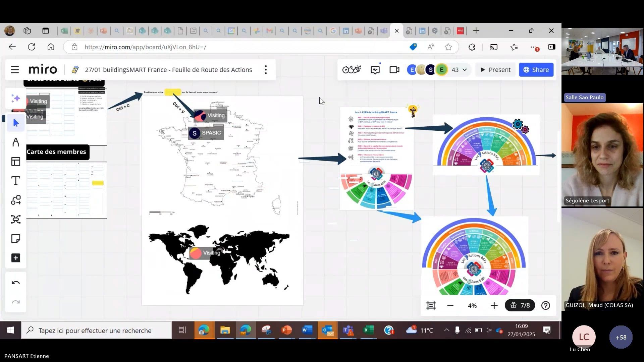This screenshot has height=362, width=644.
Task: Open the connection line tool
Action: (x=16, y=200)
